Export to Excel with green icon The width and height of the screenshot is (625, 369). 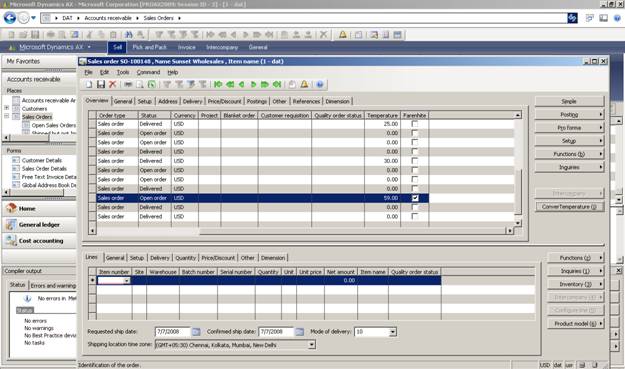tap(151, 84)
